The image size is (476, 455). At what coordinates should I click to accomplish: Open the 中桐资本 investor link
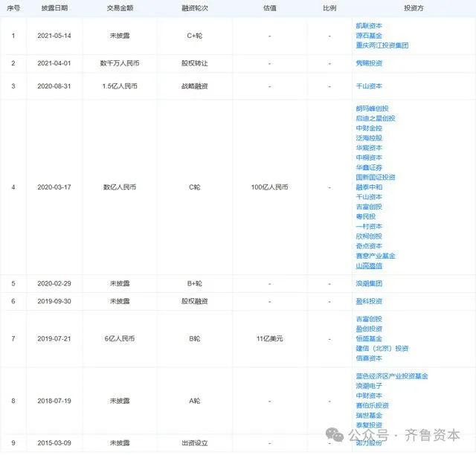(x=369, y=158)
